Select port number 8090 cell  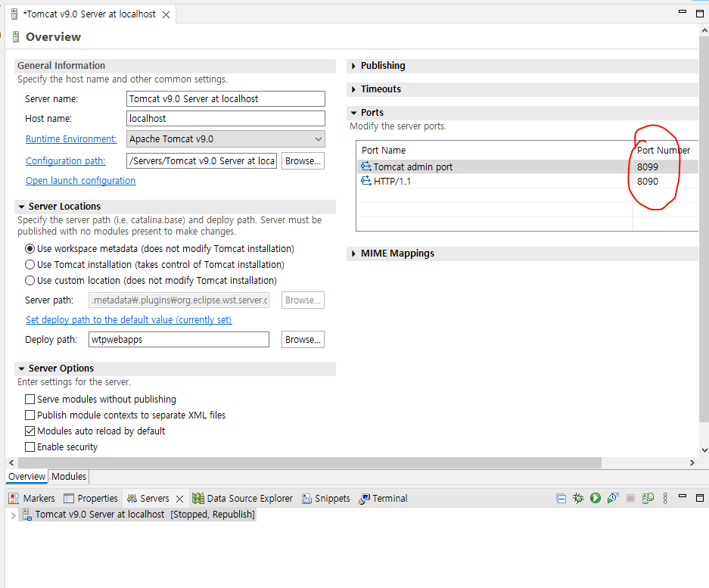pyautogui.click(x=648, y=182)
